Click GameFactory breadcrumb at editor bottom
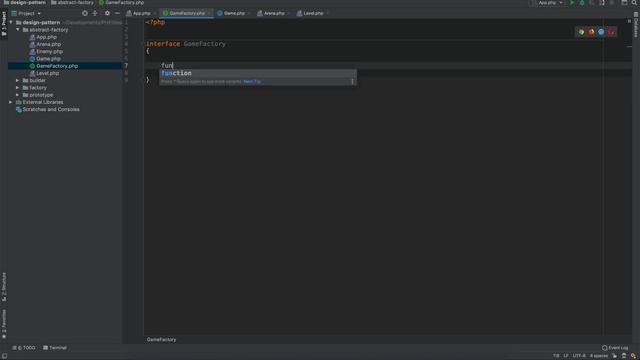The image size is (640, 360). (x=162, y=340)
